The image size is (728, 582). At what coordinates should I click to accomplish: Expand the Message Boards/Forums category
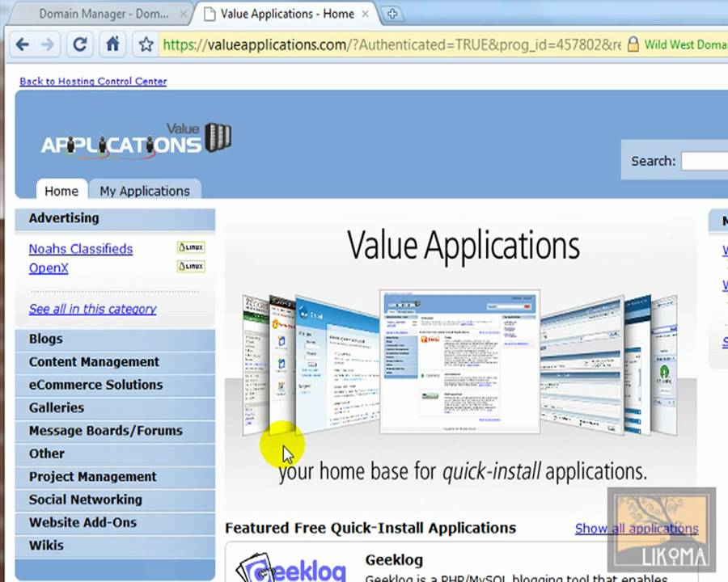point(115,431)
